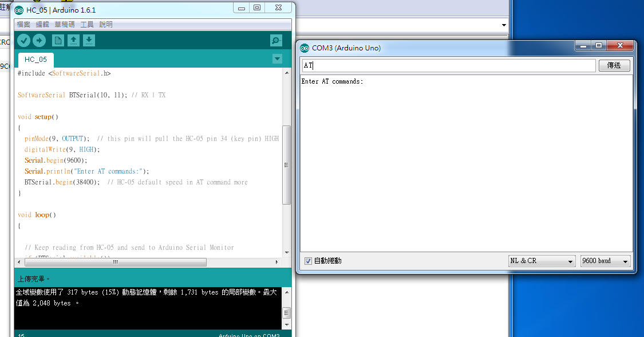The image size is (644, 337).
Task: Open the 9600 baud rate dropdown
Action: click(605, 261)
